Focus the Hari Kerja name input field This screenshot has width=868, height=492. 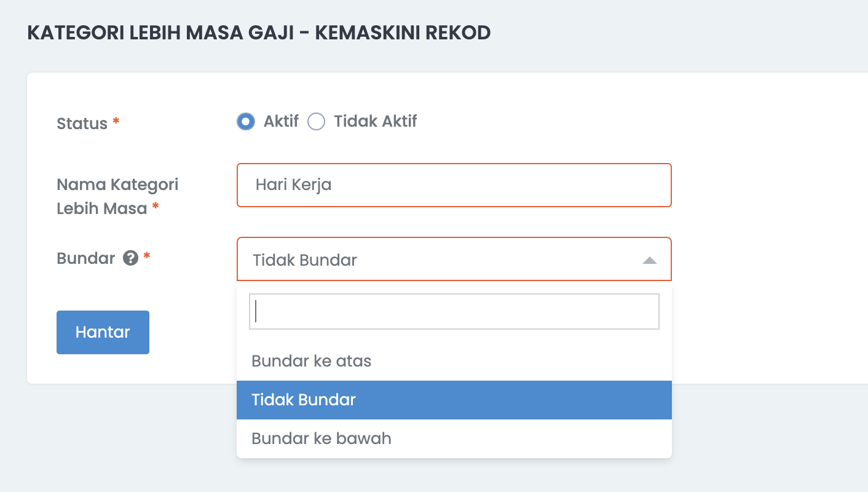click(454, 185)
